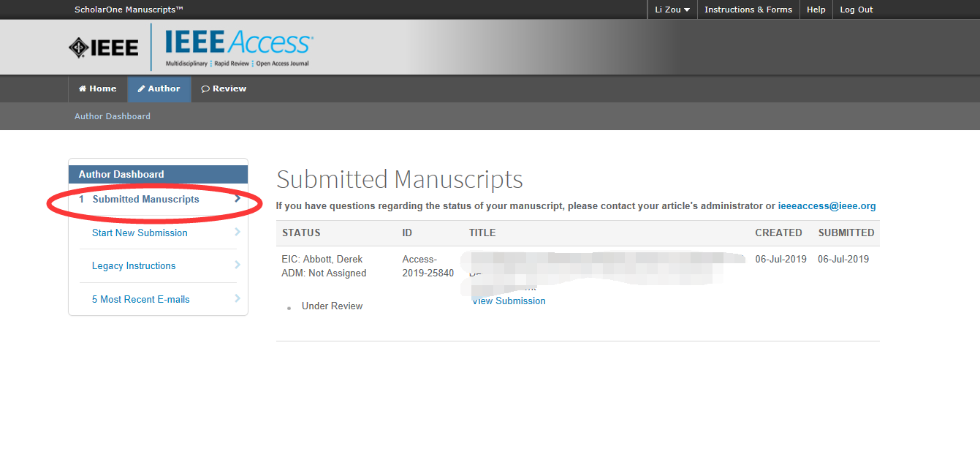Click the house icon on the Home tab
Viewport: 980px width, 476px height.
83,88
